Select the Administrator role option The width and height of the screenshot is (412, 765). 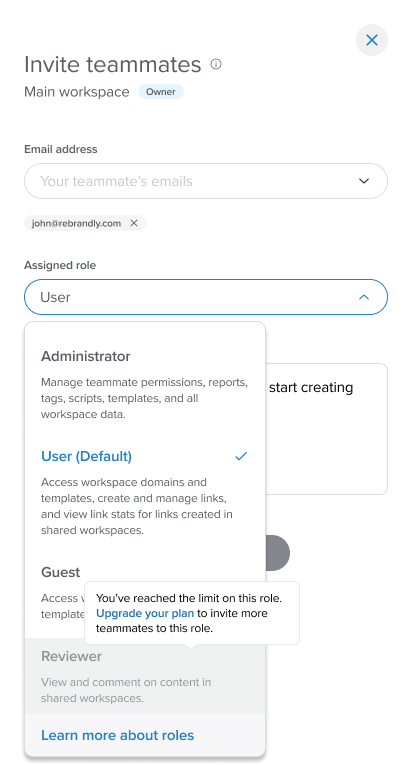tap(145, 384)
